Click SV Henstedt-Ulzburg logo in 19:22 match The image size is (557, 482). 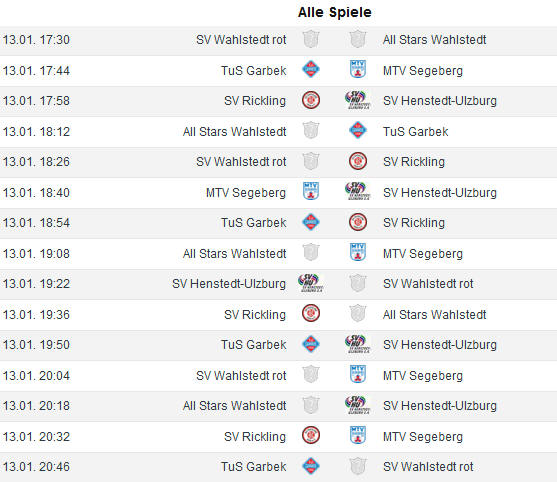click(311, 283)
